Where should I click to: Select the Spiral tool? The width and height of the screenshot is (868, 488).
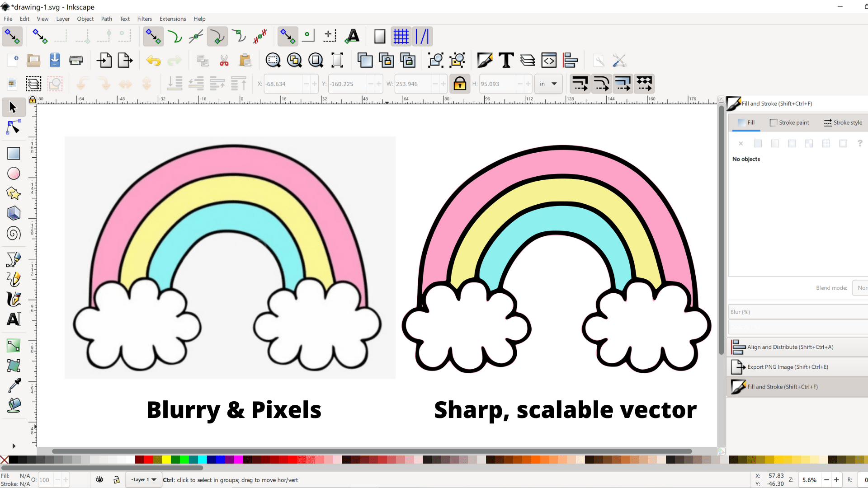tap(14, 234)
